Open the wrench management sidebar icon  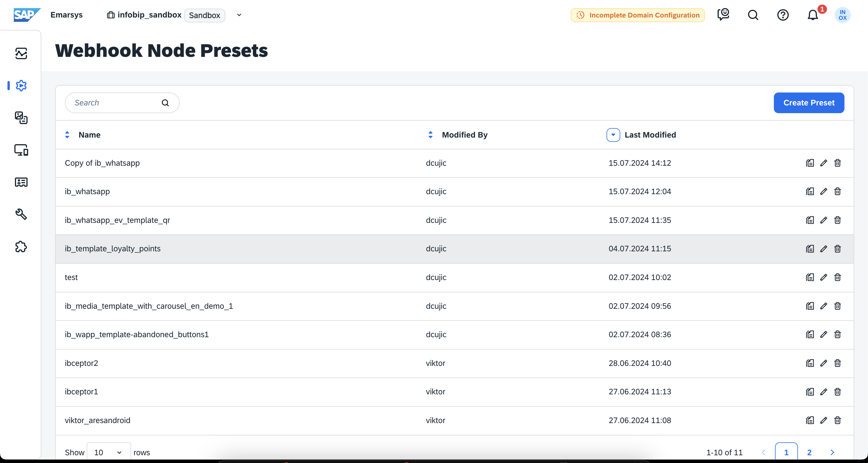(x=21, y=215)
